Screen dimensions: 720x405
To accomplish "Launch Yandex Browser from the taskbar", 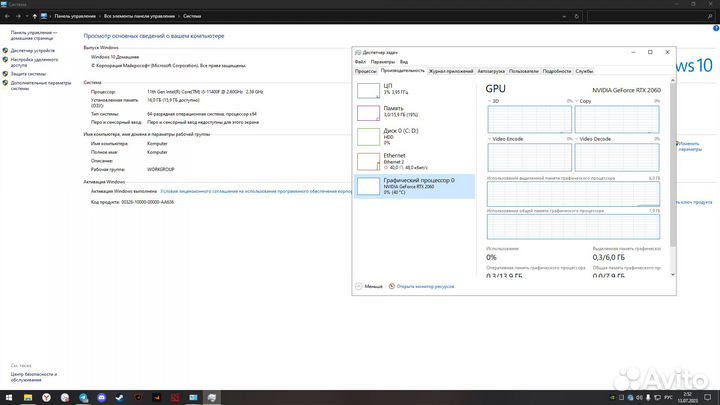I will point(46,398).
